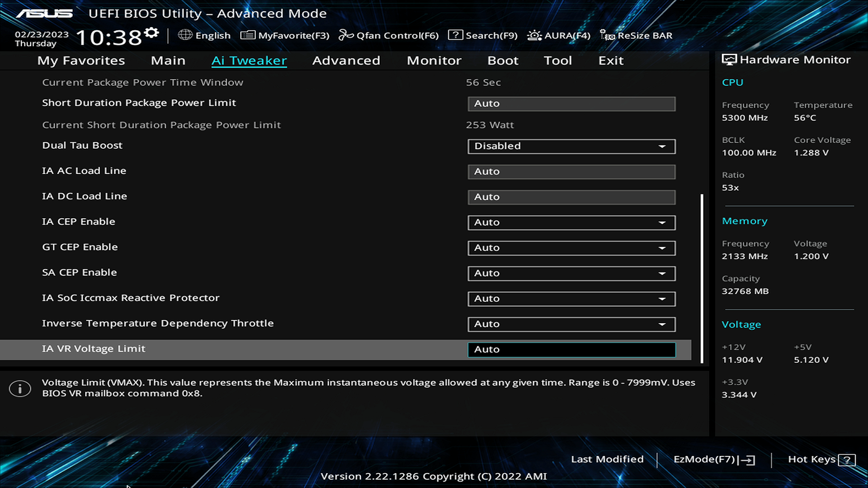Image resolution: width=868 pixels, height=488 pixels.
Task: Click the Search question mark icon
Action: tap(455, 35)
